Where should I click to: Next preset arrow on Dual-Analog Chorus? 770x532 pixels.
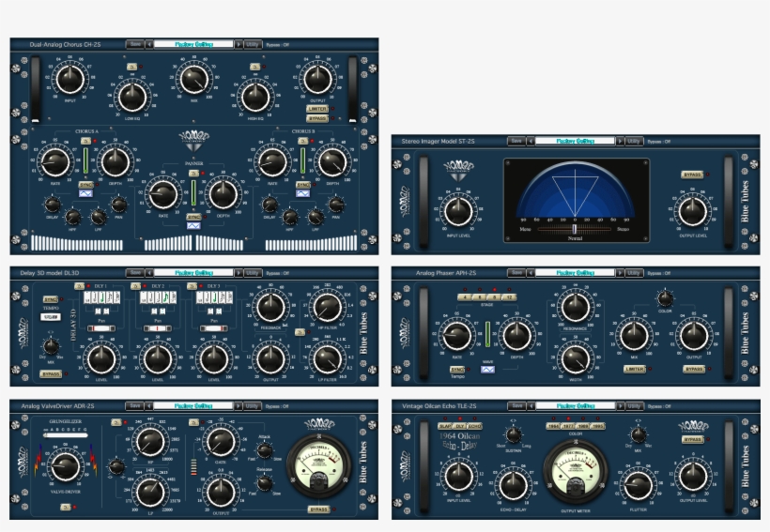[x=239, y=44]
